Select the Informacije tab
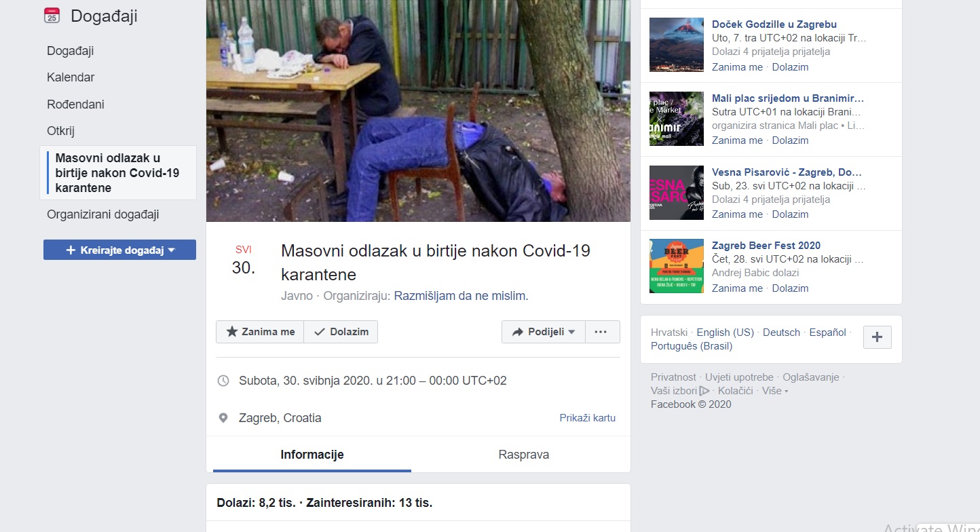 point(312,455)
